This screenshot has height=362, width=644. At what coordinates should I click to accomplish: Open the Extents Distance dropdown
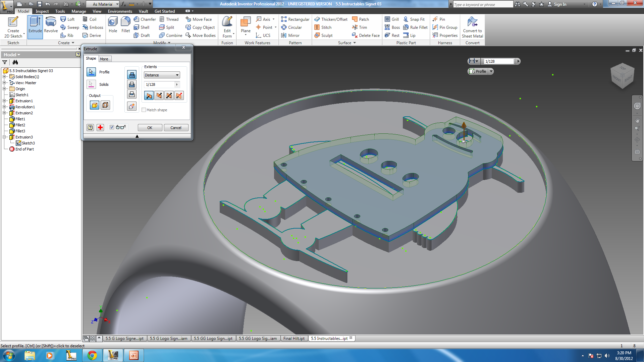[162, 75]
